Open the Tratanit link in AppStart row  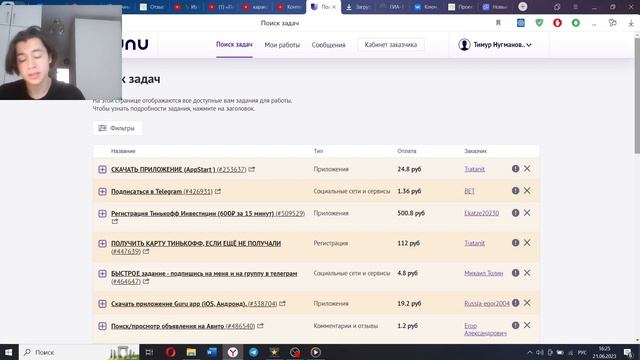point(474,169)
